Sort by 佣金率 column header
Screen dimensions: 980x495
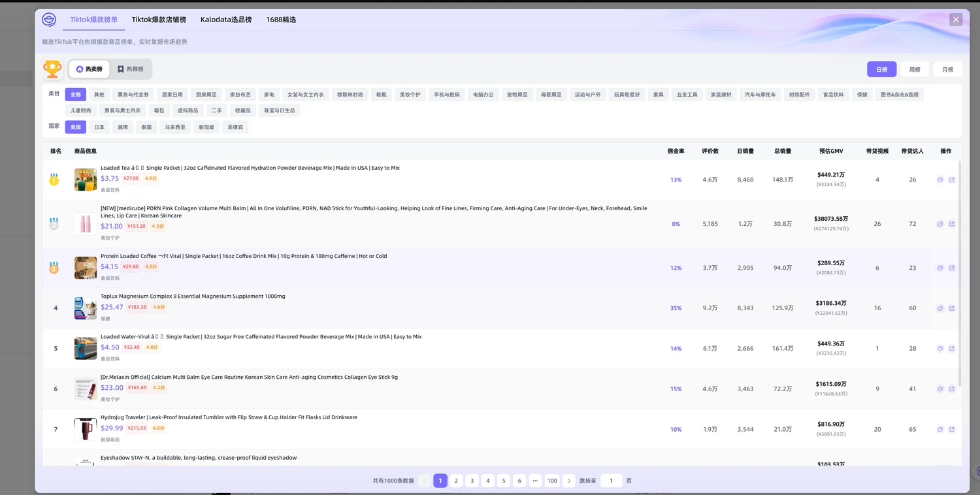click(676, 151)
